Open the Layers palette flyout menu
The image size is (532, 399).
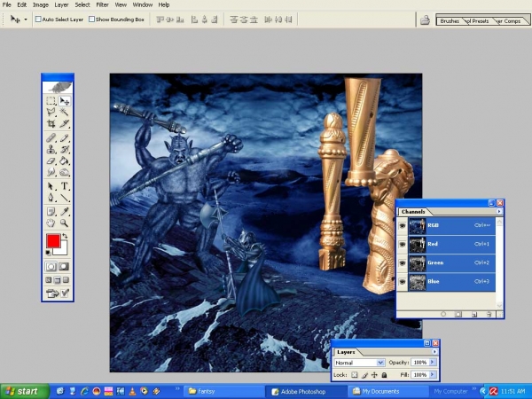coord(434,352)
